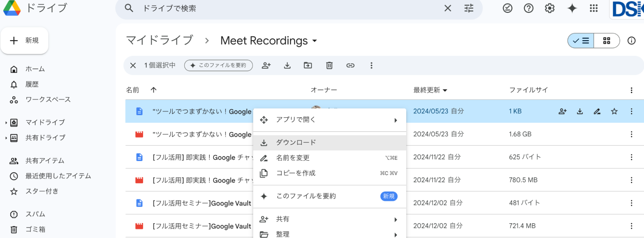The image size is (644, 238).
Task: Clear the 1個選択中 selection
Action: tap(133, 65)
